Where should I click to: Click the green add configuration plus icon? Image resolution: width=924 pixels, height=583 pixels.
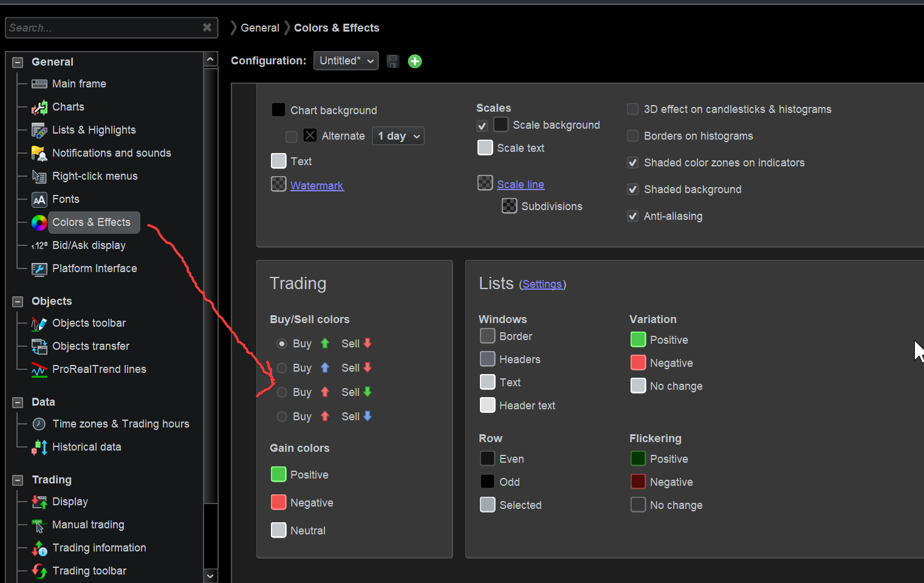415,61
